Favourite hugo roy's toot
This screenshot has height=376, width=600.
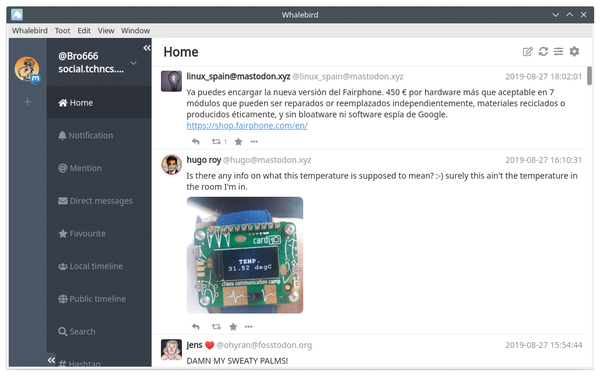[x=233, y=326]
